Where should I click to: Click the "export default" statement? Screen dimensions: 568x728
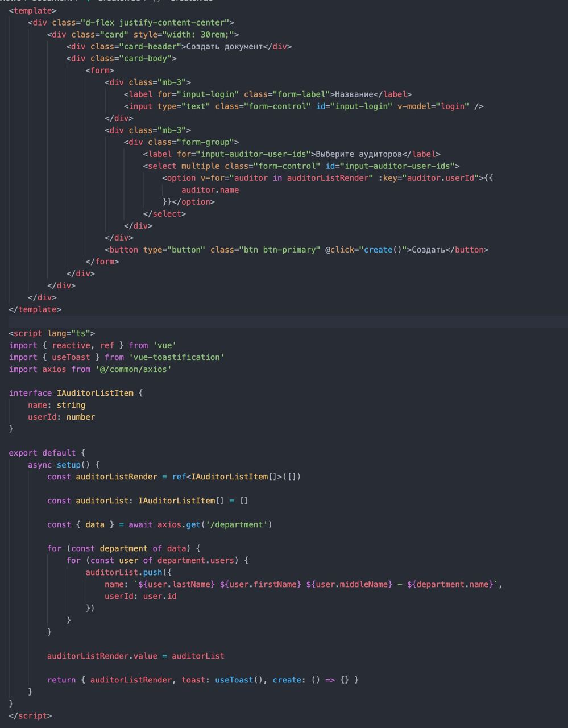[43, 453]
